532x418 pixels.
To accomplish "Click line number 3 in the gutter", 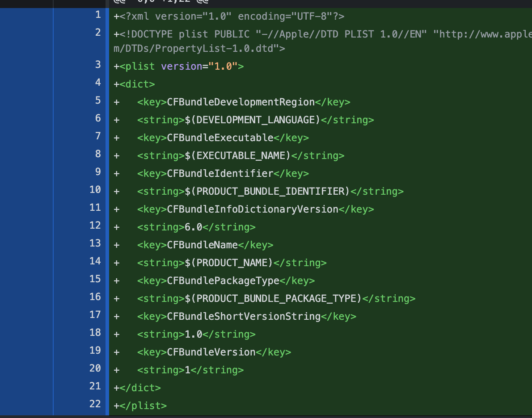I will click(98, 64).
